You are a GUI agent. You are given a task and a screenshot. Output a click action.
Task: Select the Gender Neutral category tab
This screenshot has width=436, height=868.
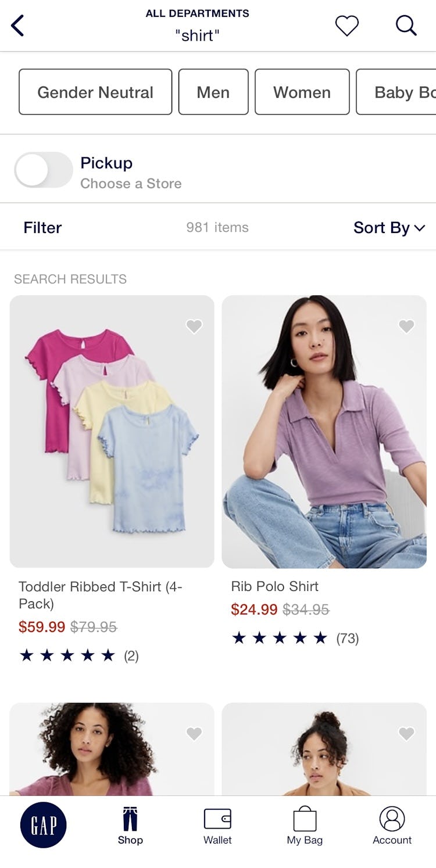95,92
